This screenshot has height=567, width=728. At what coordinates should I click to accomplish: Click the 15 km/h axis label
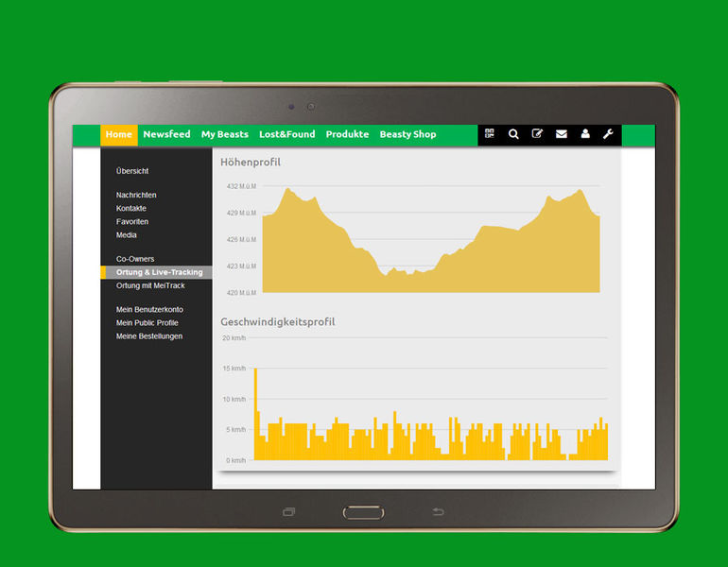[234, 369]
